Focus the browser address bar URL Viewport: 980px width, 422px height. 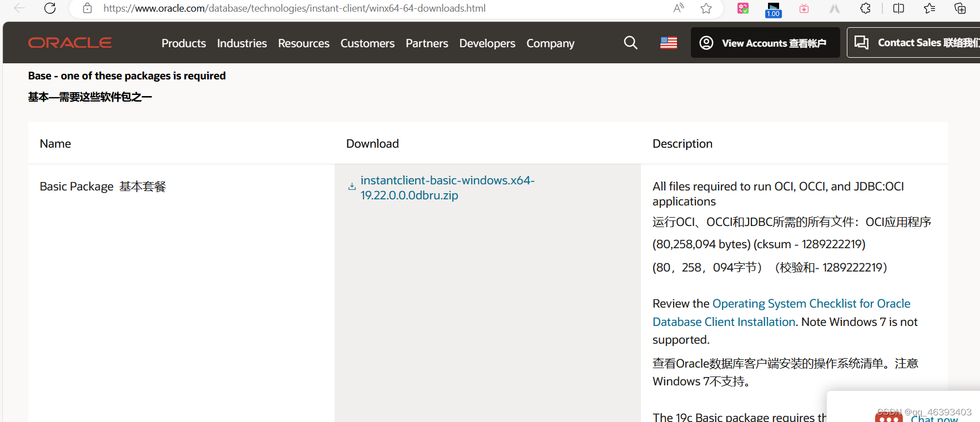click(x=294, y=8)
